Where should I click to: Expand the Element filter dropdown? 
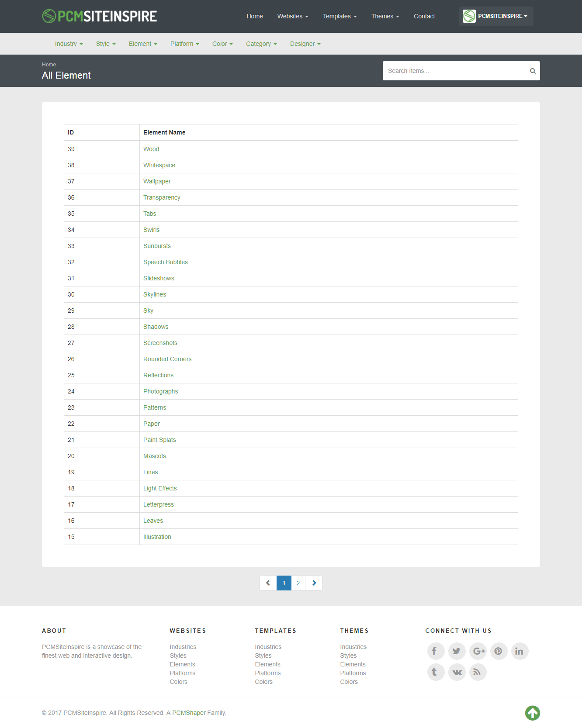(x=143, y=44)
